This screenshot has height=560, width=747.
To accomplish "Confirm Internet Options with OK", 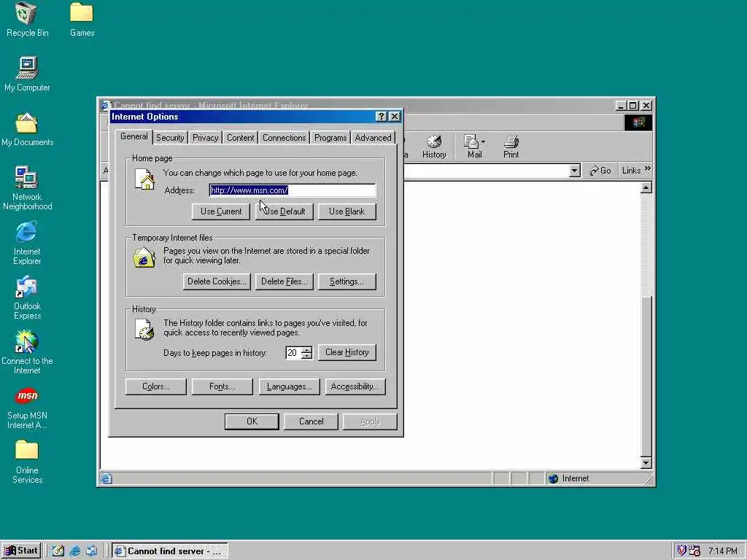I will pos(252,421).
